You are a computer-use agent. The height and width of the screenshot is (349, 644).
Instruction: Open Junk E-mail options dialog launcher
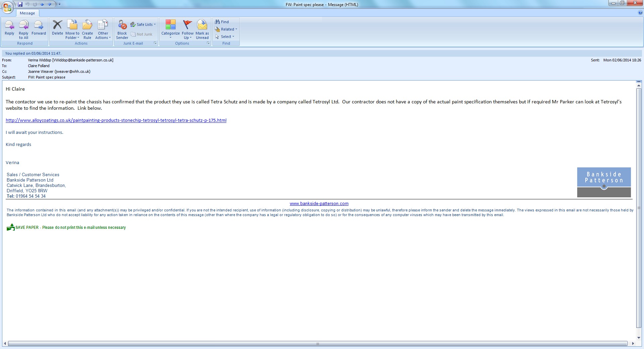coord(155,43)
